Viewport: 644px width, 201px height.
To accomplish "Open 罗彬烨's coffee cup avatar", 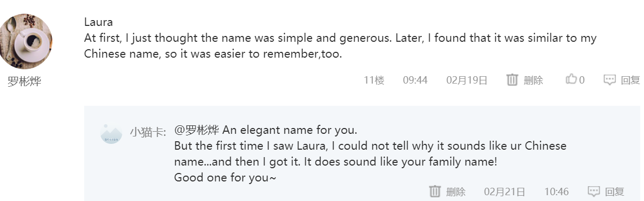I will tap(24, 41).
